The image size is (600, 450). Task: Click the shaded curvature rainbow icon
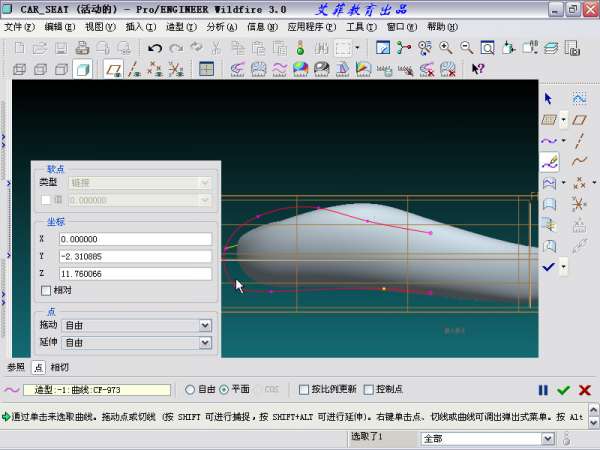300,69
